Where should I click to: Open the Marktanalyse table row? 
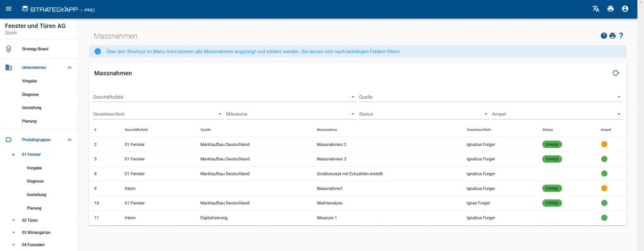pyautogui.click(x=358, y=203)
